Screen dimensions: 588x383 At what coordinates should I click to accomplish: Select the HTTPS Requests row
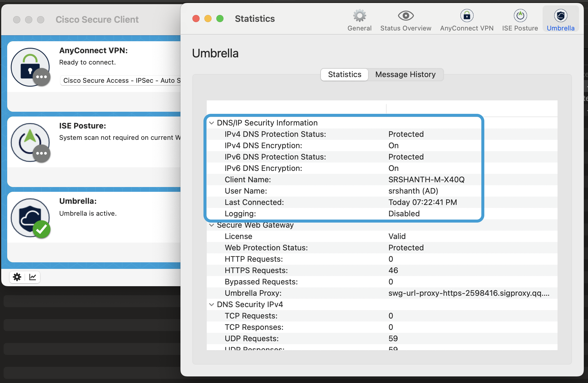pyautogui.click(x=382, y=270)
